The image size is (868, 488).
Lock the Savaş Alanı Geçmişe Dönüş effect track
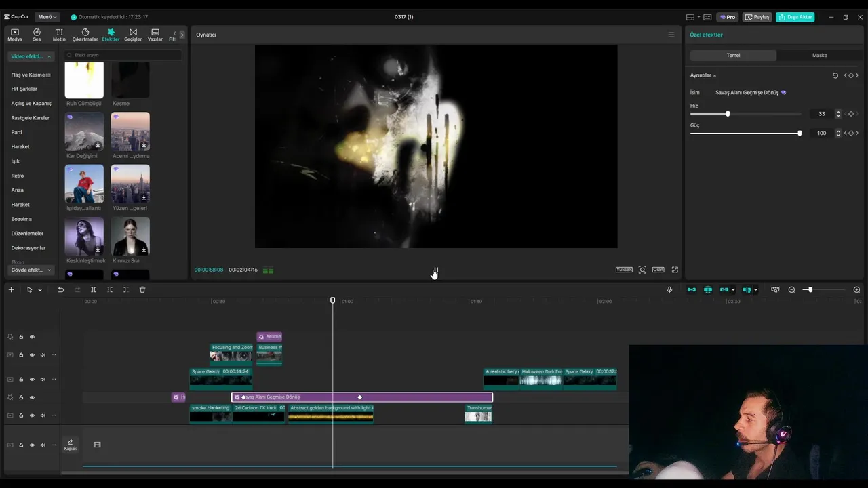tap(21, 397)
